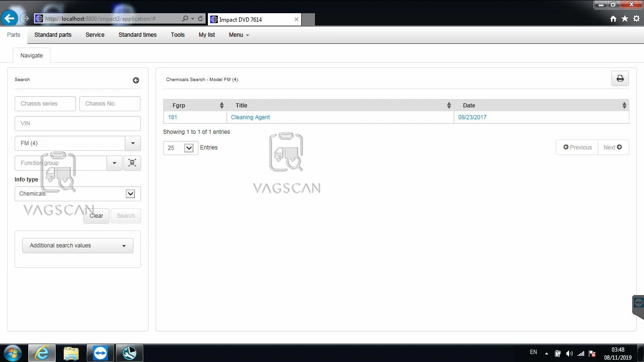Open browser settings gear icon
The height and width of the screenshot is (362, 644).
click(636, 19)
